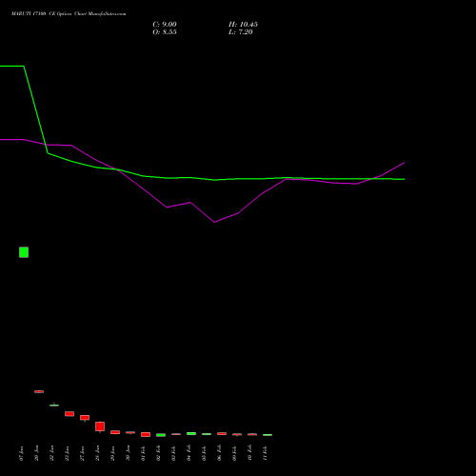Select the 10 Feb date label
This screenshot has width=476, height=476.
(x=249, y=453)
